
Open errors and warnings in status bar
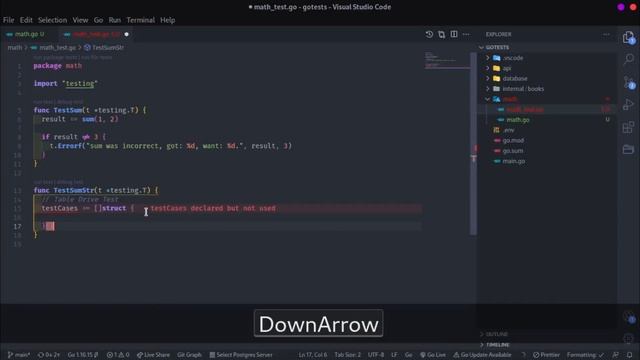click(118, 355)
